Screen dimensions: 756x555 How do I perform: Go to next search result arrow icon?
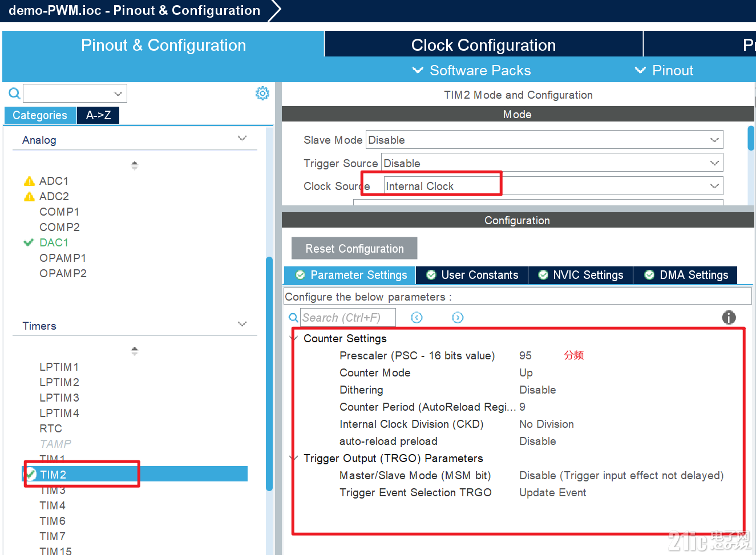tap(458, 318)
